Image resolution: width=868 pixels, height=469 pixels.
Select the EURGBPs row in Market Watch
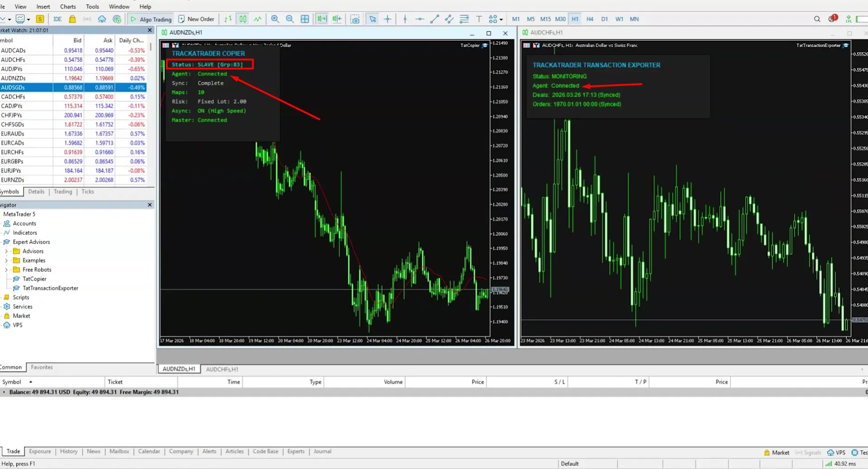[x=72, y=161]
